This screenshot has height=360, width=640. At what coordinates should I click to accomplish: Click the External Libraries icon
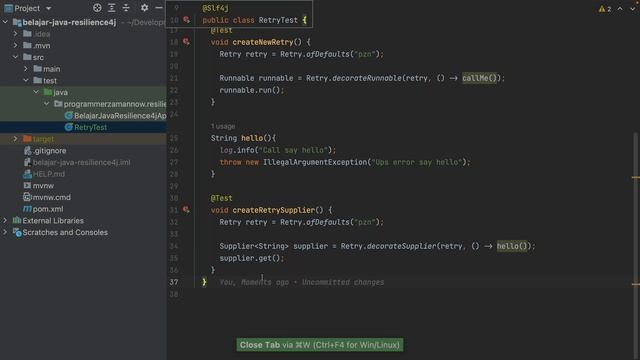coord(17,220)
